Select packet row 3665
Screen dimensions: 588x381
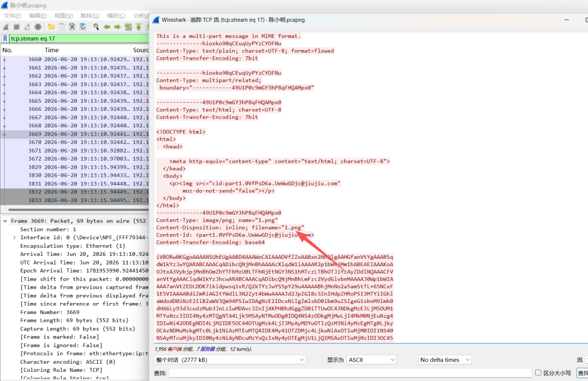tap(75, 101)
